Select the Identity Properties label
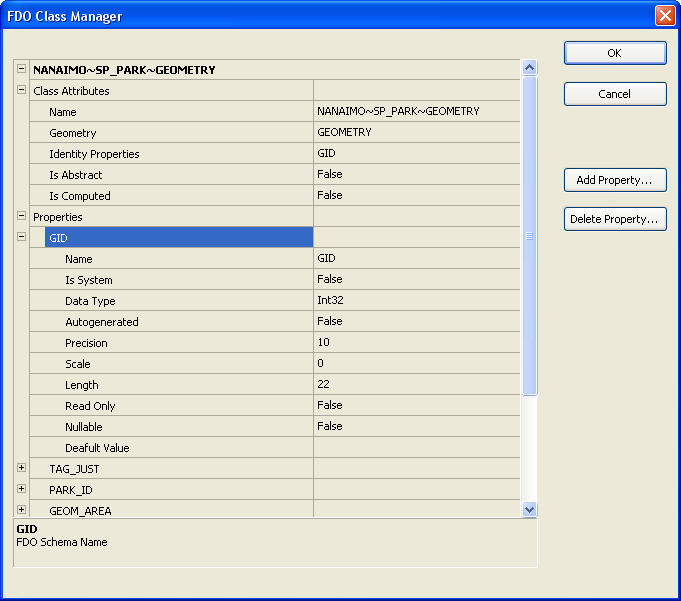The width and height of the screenshot is (681, 601). 94,154
